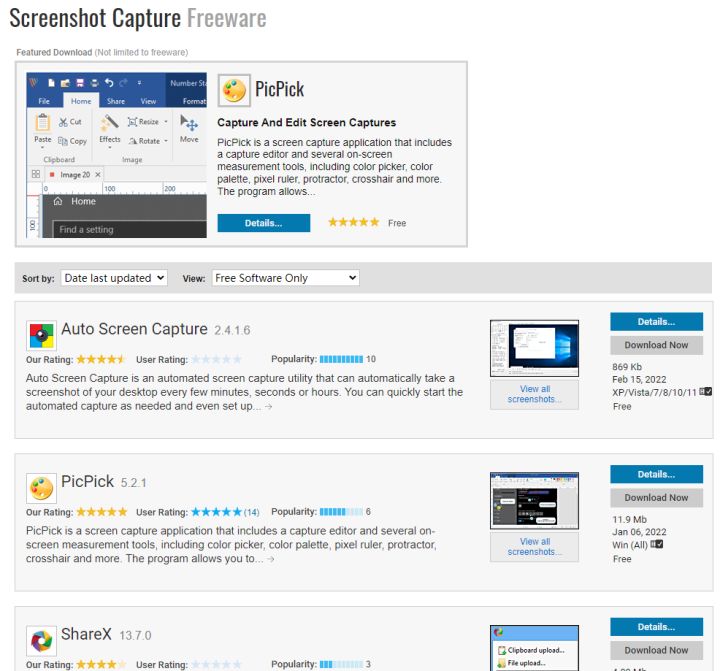Open Details for PicPick 5.2.1
720x671 pixels.
click(656, 474)
